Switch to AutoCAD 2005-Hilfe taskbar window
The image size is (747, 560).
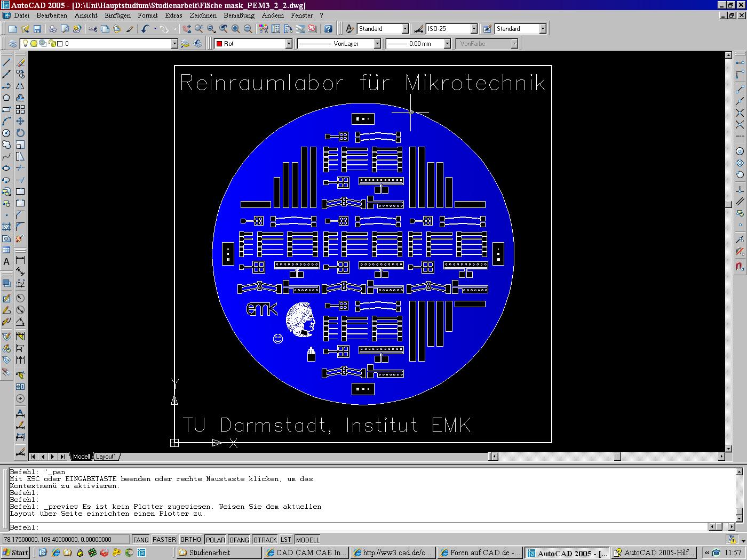(654, 553)
